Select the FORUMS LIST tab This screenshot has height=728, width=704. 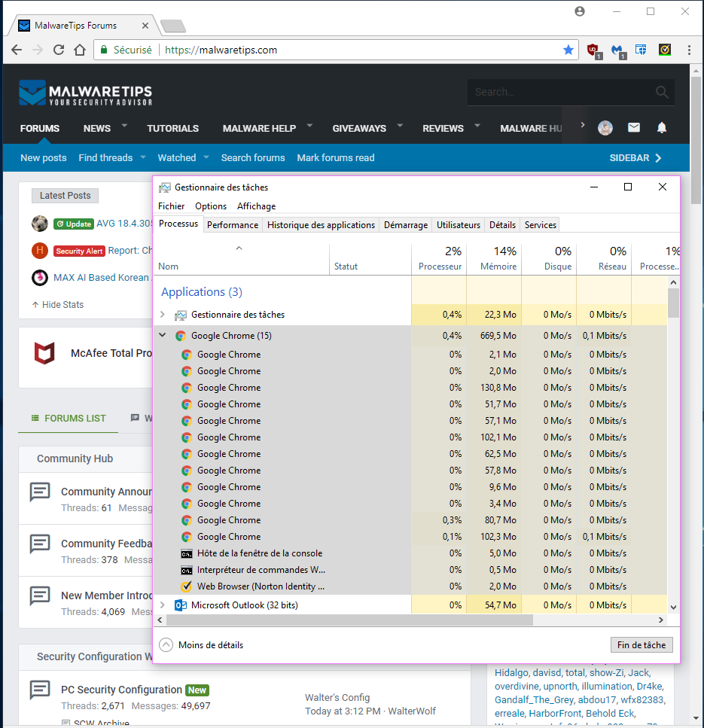point(69,419)
